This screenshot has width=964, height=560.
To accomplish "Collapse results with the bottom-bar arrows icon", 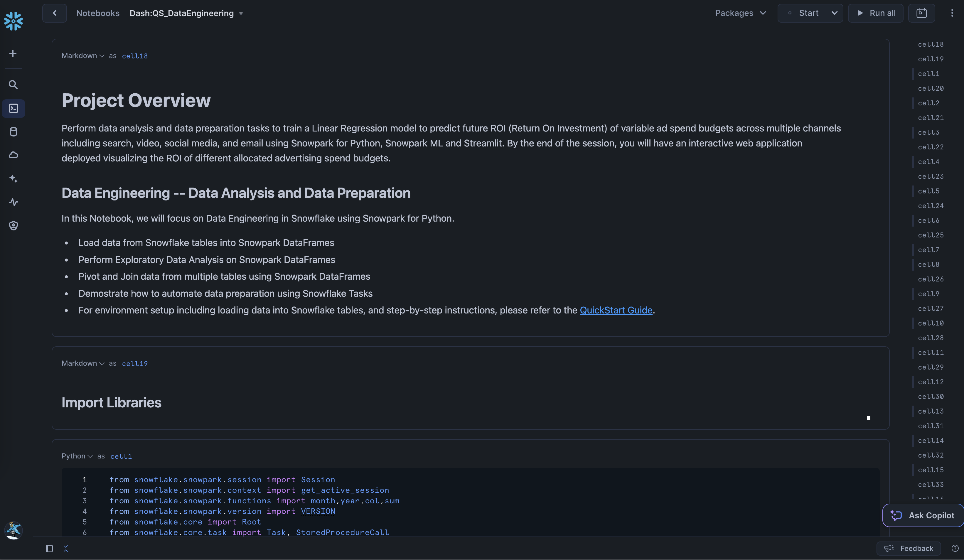I will click(x=66, y=549).
